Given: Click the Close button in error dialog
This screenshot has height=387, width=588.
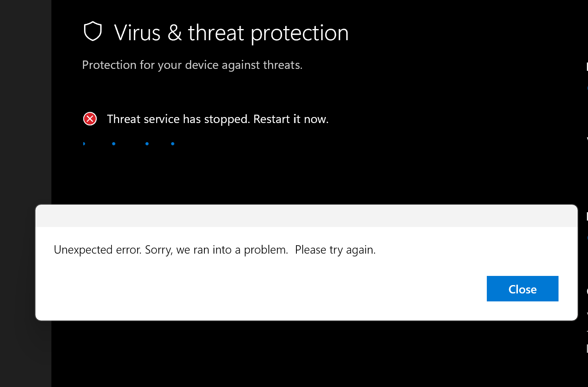Looking at the screenshot, I should pos(522,289).
